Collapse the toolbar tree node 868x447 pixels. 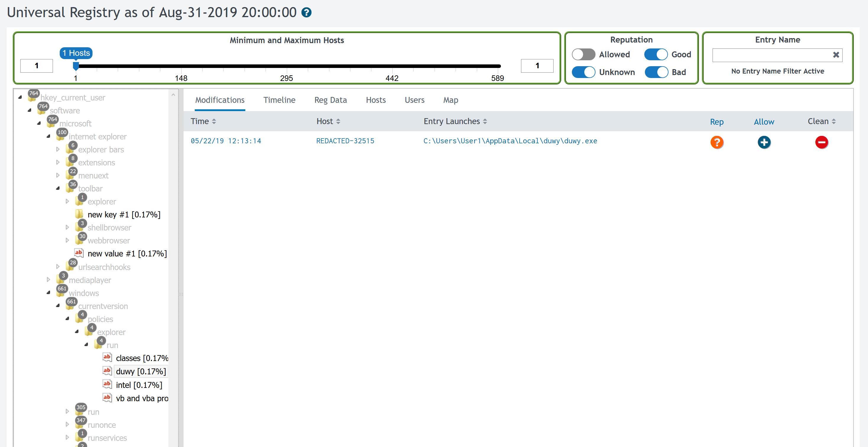tap(58, 188)
